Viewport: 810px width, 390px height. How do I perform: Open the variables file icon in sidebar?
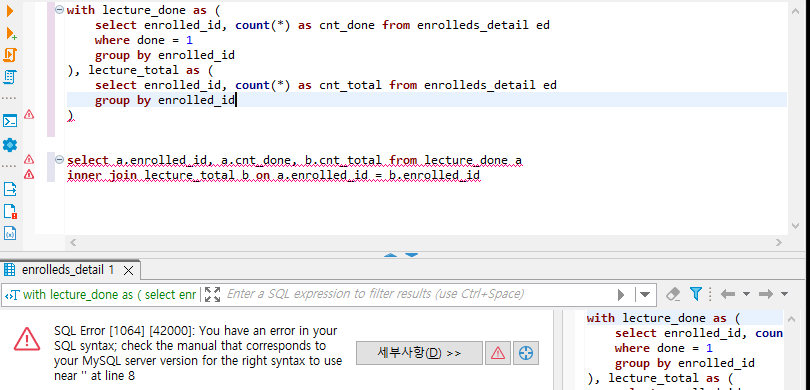(10, 233)
